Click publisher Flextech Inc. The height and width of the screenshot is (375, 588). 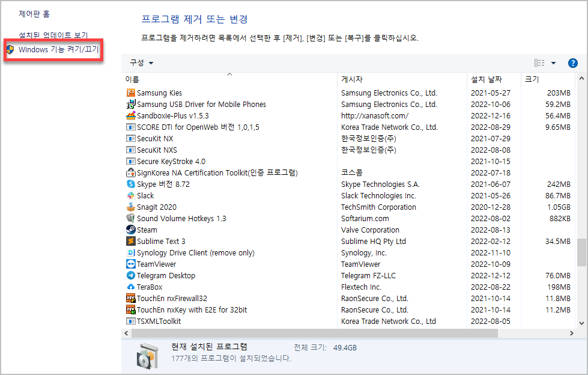pyautogui.click(x=361, y=287)
